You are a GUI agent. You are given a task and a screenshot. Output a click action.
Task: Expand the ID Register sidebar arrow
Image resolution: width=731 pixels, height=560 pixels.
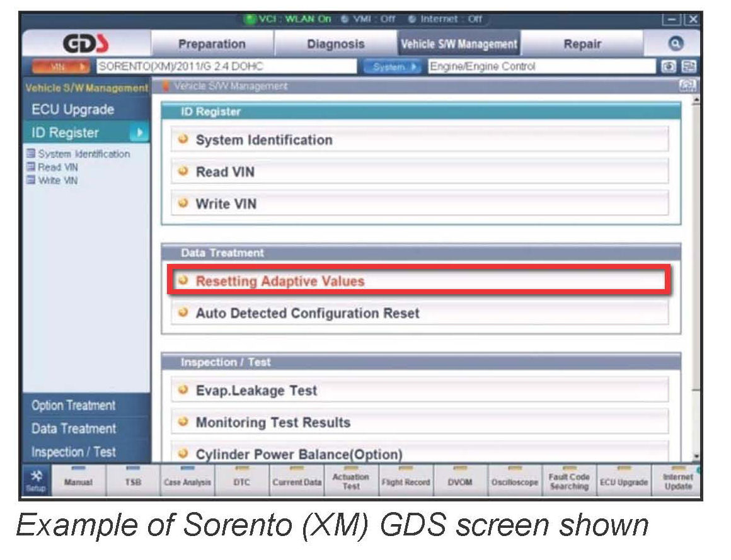(139, 133)
